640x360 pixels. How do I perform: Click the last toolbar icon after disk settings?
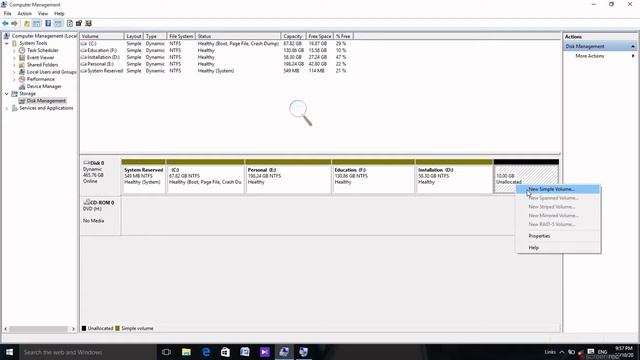(x=89, y=23)
